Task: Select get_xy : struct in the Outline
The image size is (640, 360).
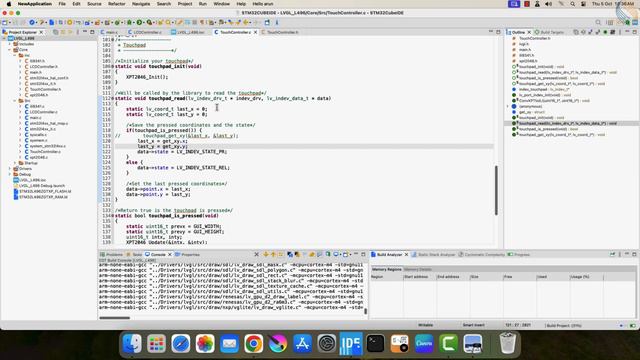Action: (531, 112)
